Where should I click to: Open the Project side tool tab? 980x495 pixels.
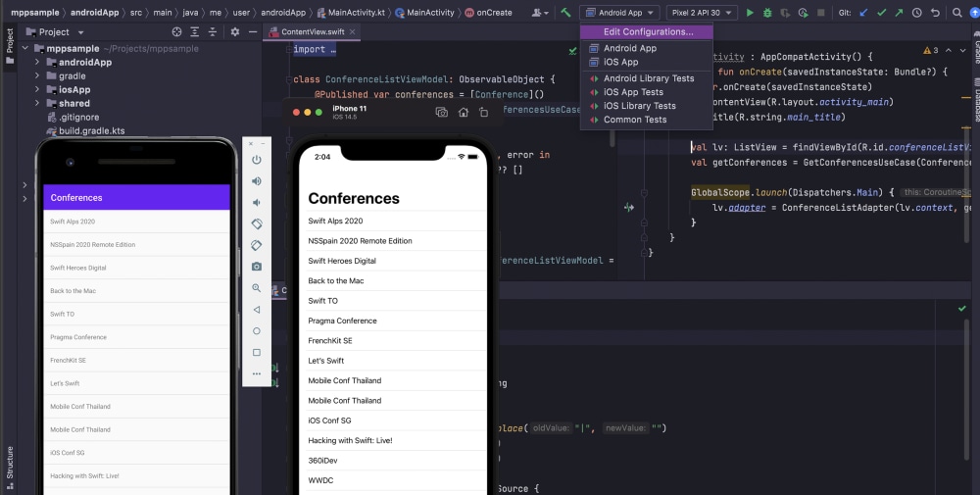[x=10, y=46]
